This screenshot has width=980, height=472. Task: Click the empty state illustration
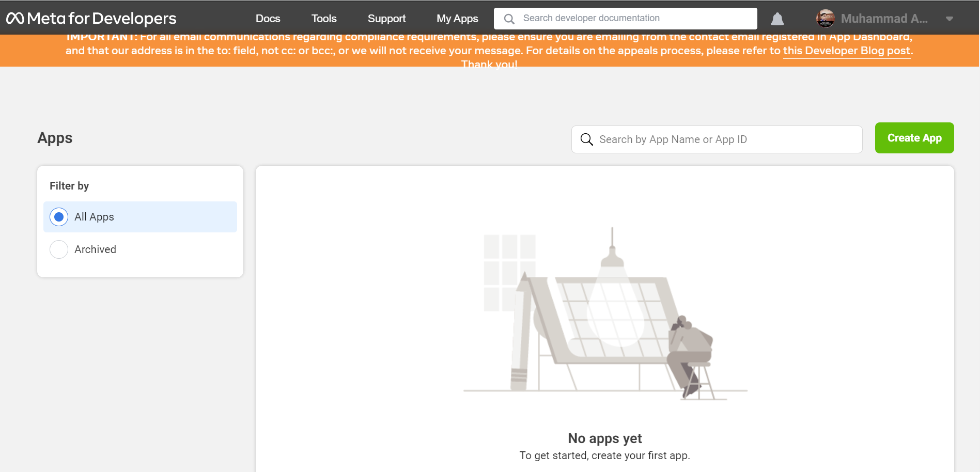[x=605, y=313]
